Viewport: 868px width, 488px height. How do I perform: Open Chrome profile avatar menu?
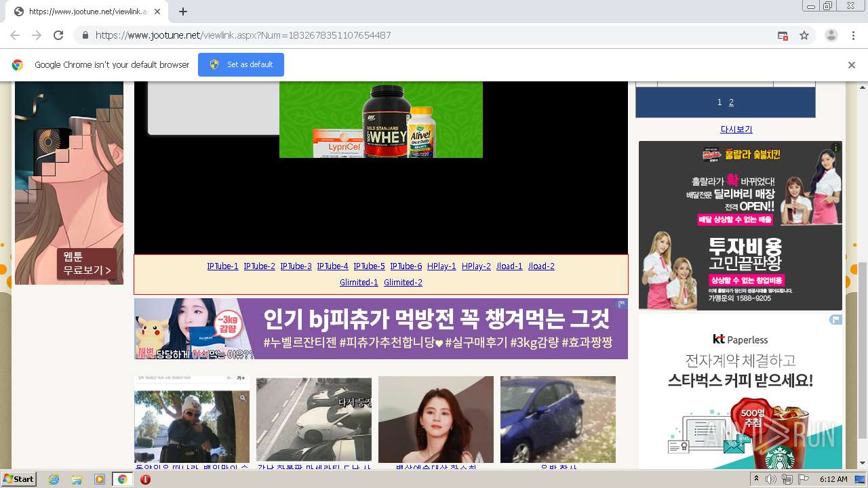click(x=831, y=35)
